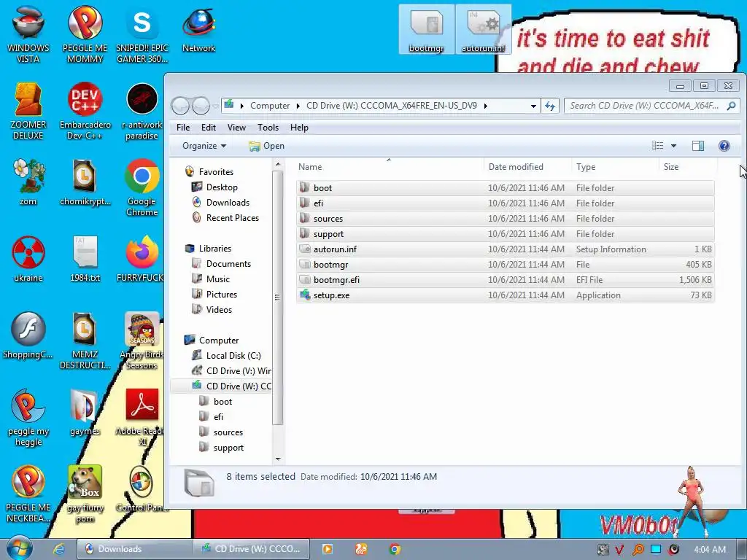Open Local Disk (C:) in the navigation pane
The image size is (747, 560).
[226, 356]
